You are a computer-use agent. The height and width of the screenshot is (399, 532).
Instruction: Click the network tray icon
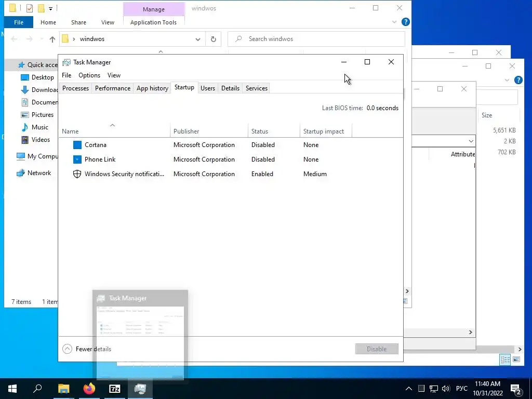pyautogui.click(x=434, y=389)
